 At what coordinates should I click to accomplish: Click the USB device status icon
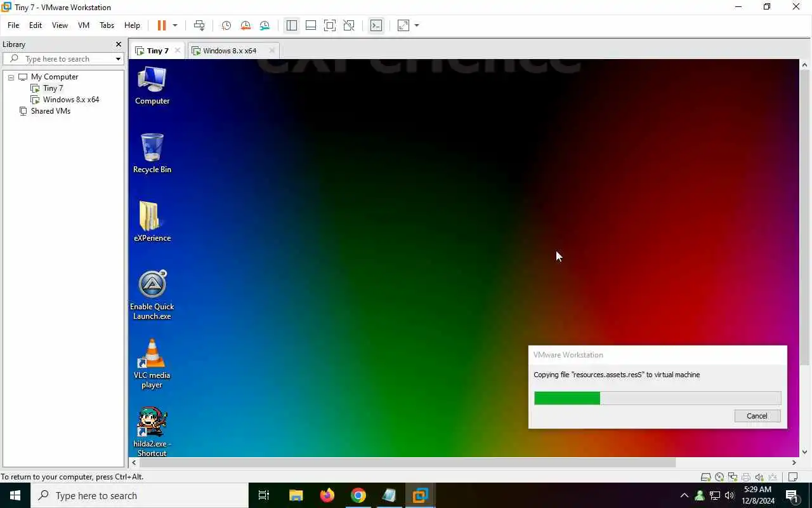coord(773,477)
